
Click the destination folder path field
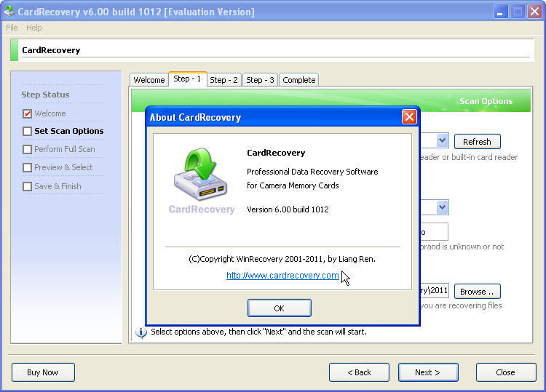tap(434, 290)
